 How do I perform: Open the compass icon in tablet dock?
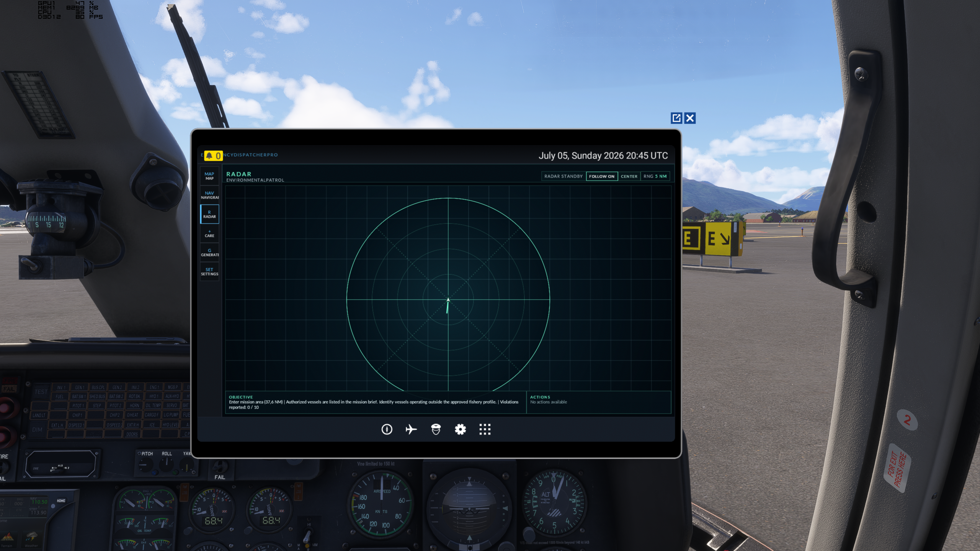(387, 429)
